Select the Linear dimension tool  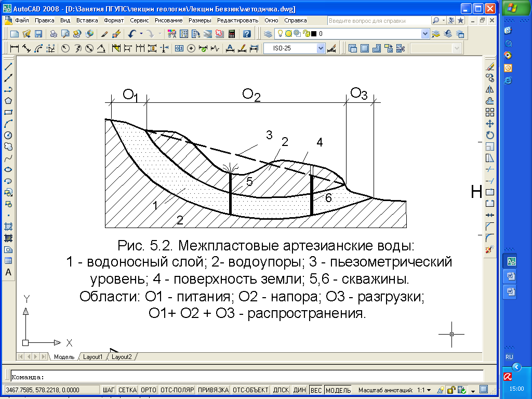coord(14,48)
